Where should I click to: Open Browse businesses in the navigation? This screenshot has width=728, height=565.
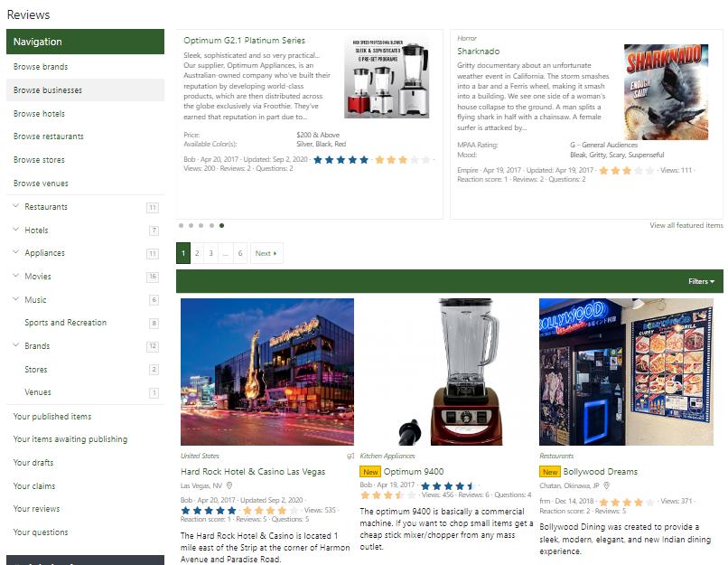click(x=47, y=90)
